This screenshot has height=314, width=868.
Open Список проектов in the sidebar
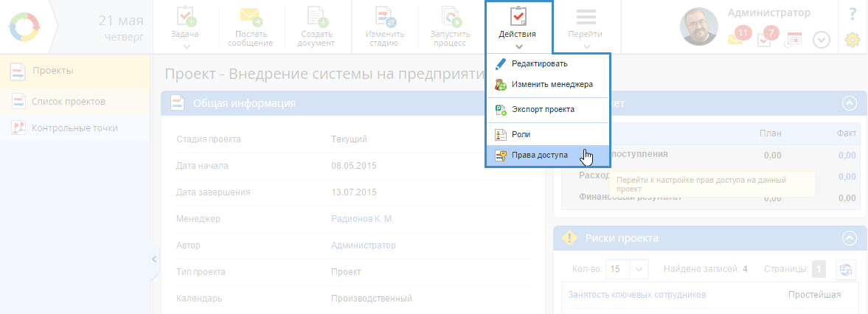[x=68, y=101]
